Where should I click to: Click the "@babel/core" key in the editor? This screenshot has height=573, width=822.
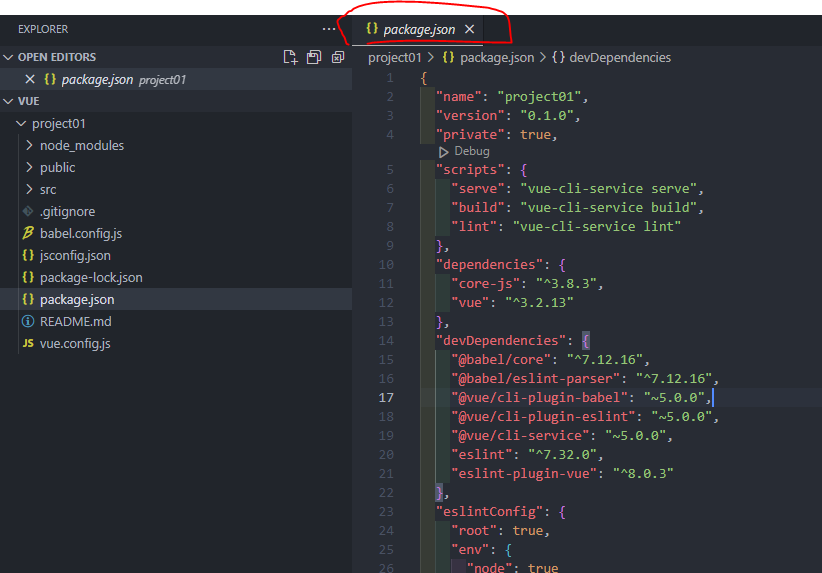click(501, 360)
